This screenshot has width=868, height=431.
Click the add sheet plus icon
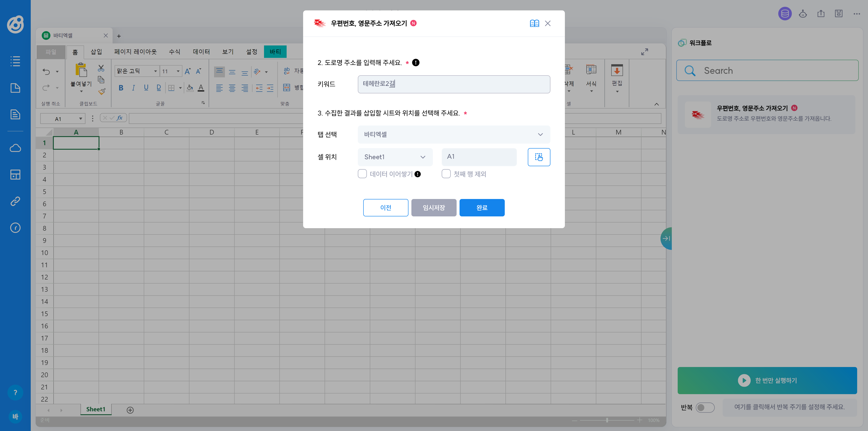coord(130,410)
